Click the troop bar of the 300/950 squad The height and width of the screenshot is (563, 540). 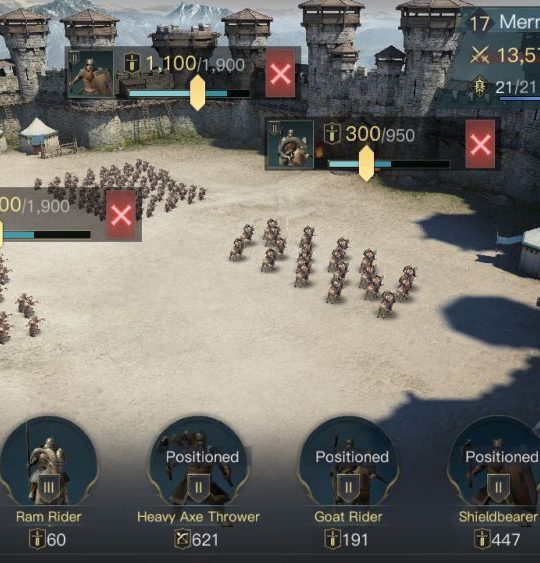(x=389, y=164)
